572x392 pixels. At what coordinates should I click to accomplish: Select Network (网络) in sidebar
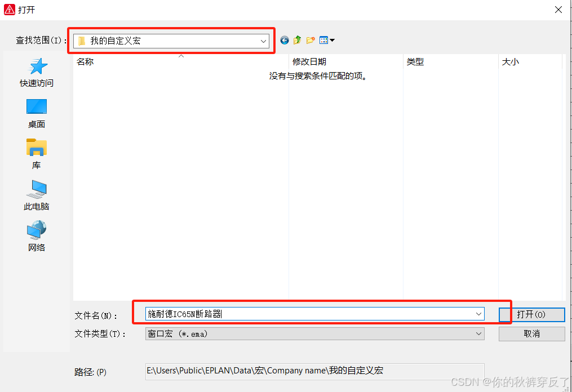[x=37, y=237]
